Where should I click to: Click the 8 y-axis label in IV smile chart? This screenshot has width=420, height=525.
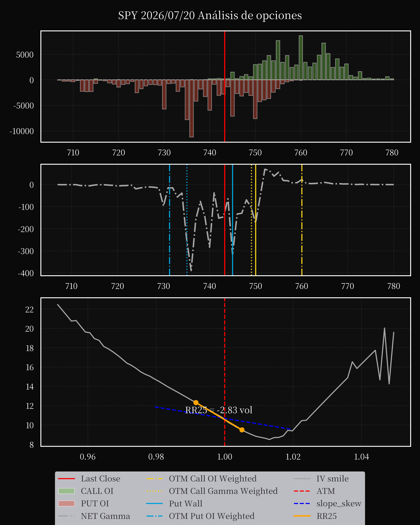coord(32,445)
